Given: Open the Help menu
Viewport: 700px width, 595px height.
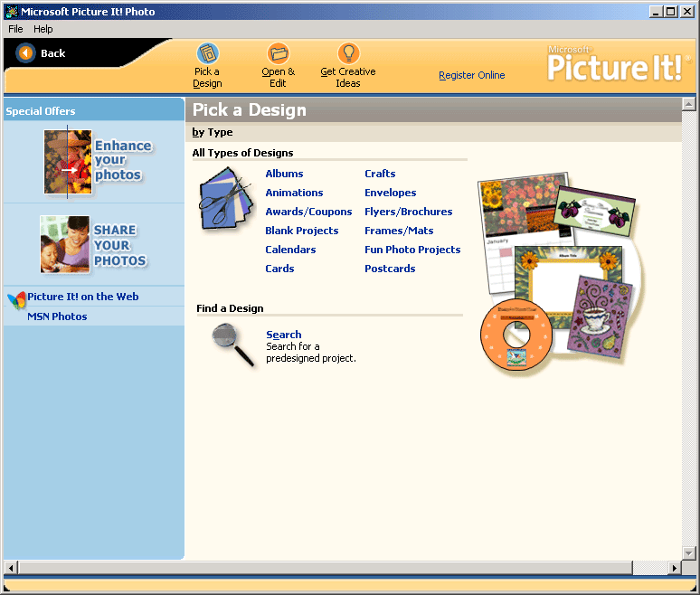Looking at the screenshot, I should point(43,29).
